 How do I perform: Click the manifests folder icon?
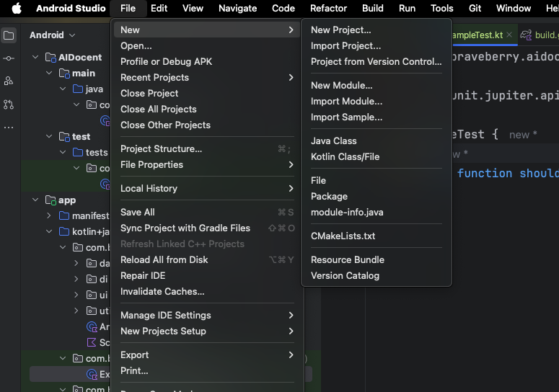click(64, 215)
